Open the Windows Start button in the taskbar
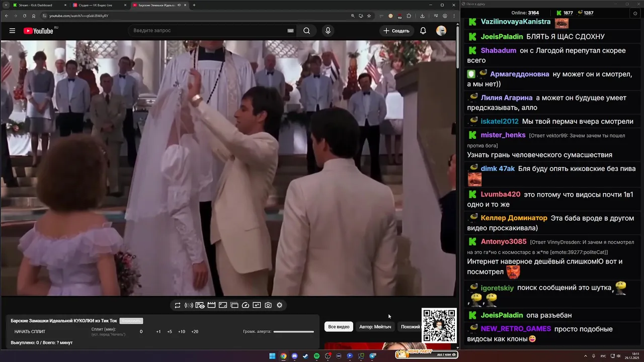 click(272, 356)
